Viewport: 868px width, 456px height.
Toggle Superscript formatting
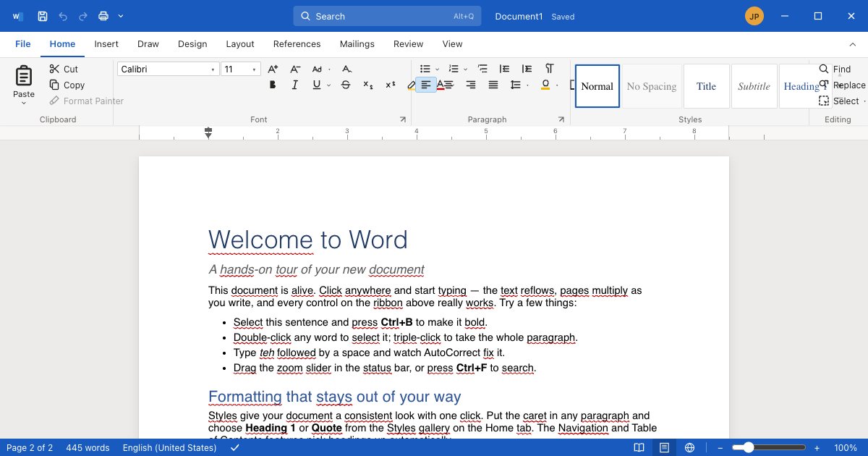391,85
